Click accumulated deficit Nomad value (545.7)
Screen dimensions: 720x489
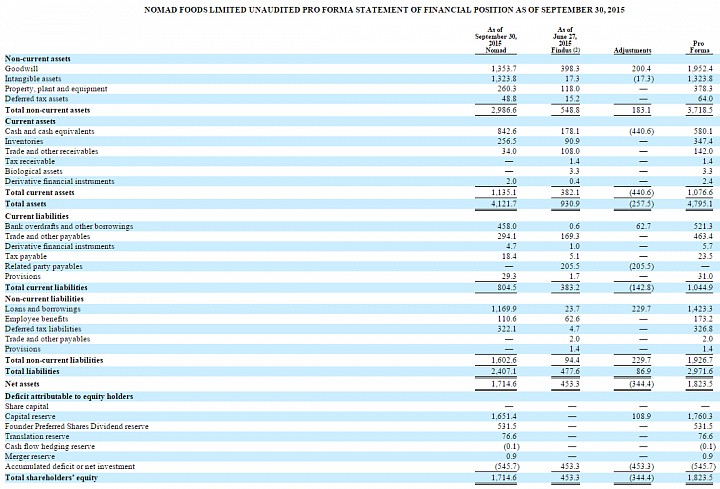[506, 467]
